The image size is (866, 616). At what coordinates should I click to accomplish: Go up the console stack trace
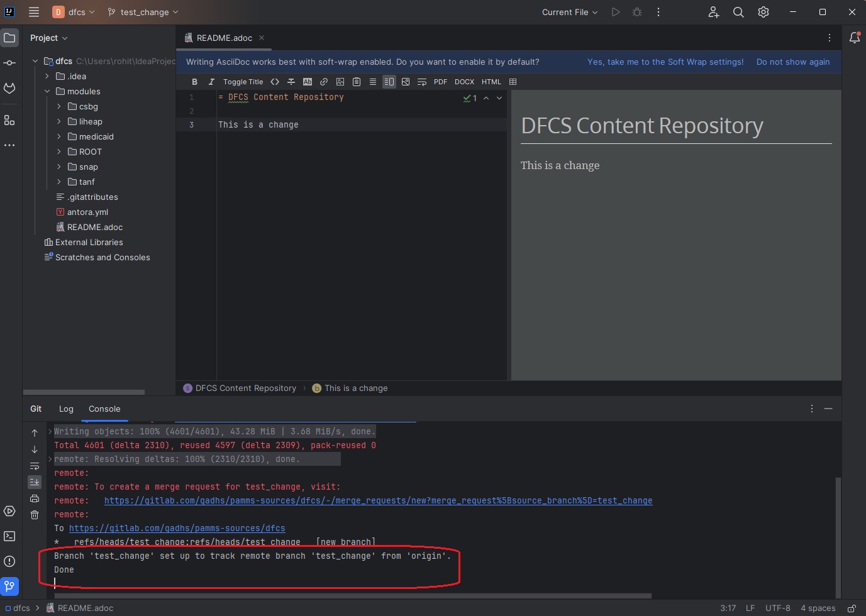(35, 433)
